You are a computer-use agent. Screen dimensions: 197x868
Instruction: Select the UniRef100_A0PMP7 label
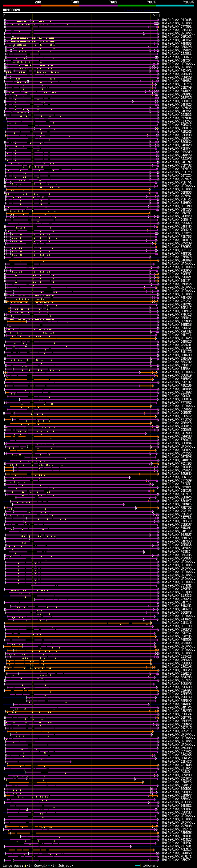tap(177, 450)
